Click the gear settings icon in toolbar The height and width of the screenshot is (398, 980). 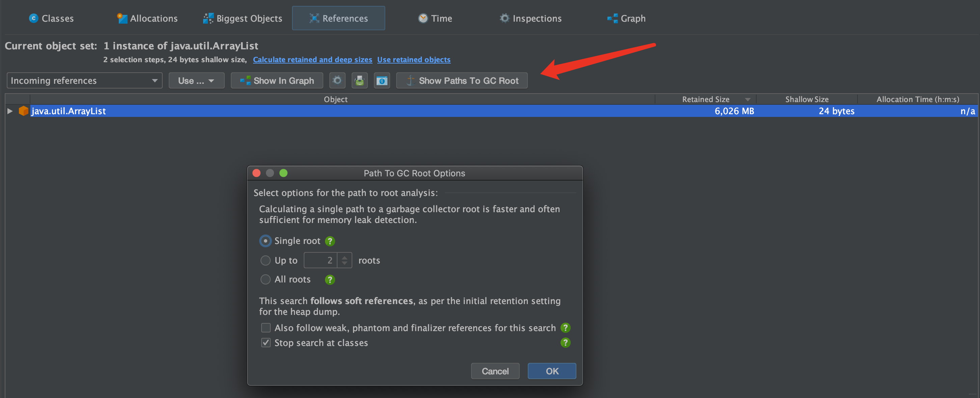[x=337, y=80]
